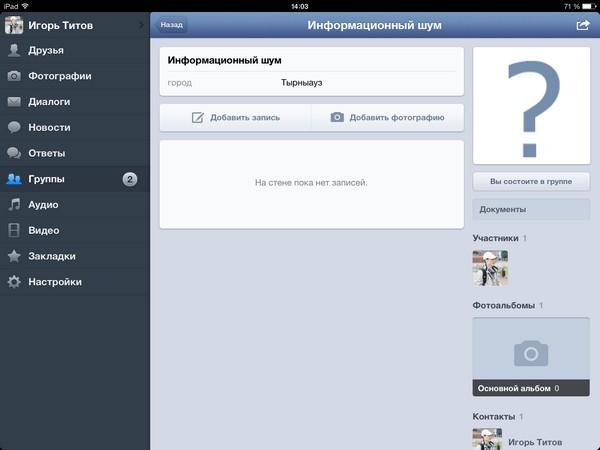This screenshot has width=600, height=450.
Task: Tap the group avatar question mark image
Action: point(530,105)
